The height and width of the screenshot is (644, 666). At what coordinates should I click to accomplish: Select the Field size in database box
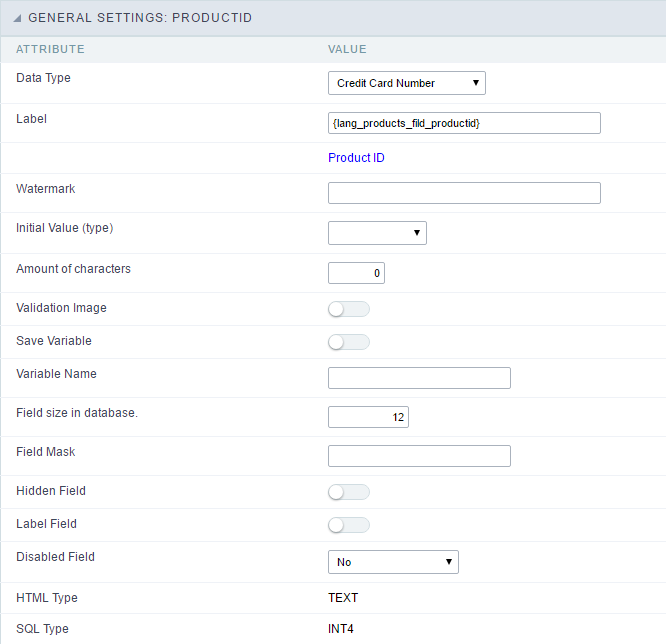point(368,417)
